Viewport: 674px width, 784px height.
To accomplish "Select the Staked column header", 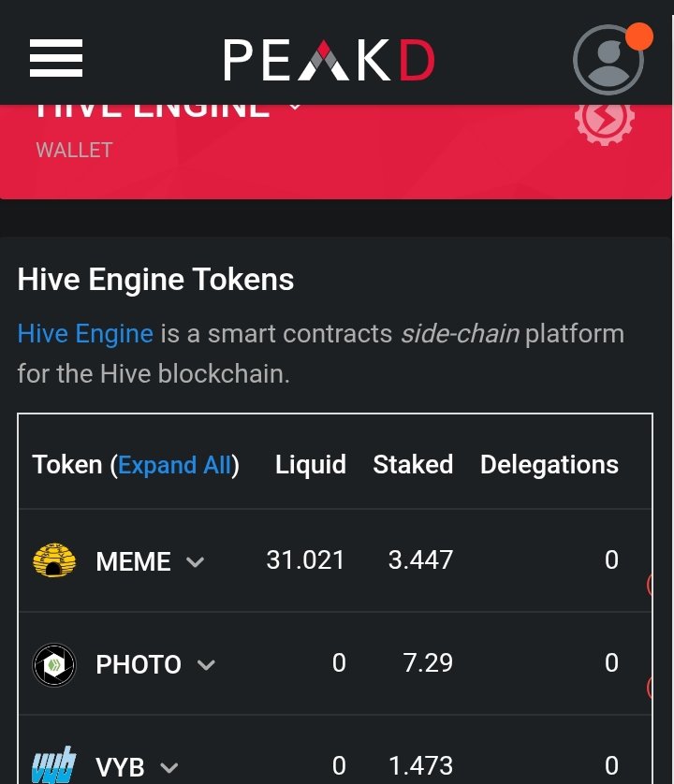I will tap(414, 464).
